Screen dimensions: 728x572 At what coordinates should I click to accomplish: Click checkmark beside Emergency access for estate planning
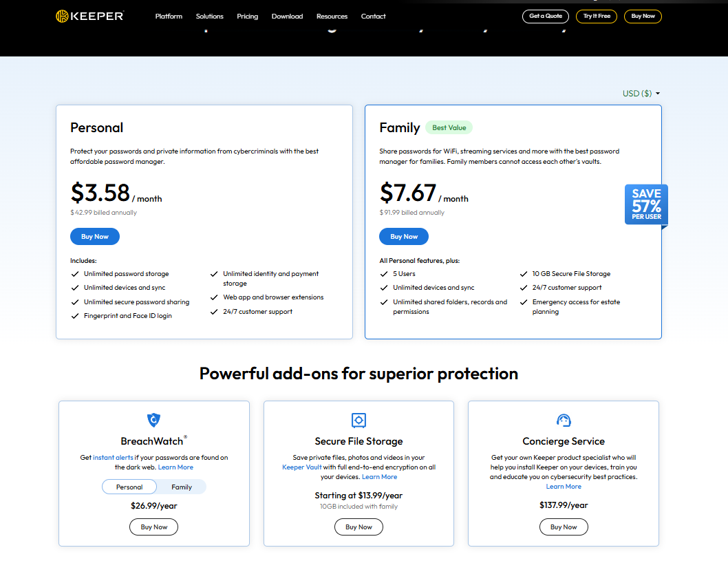click(523, 301)
